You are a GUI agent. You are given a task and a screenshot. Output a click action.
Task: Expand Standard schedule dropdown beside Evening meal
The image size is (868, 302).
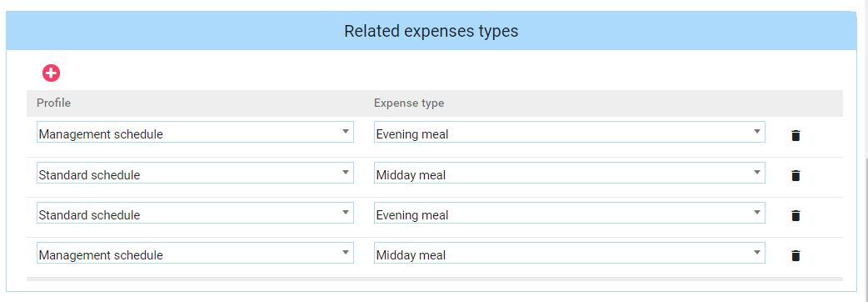(x=195, y=213)
